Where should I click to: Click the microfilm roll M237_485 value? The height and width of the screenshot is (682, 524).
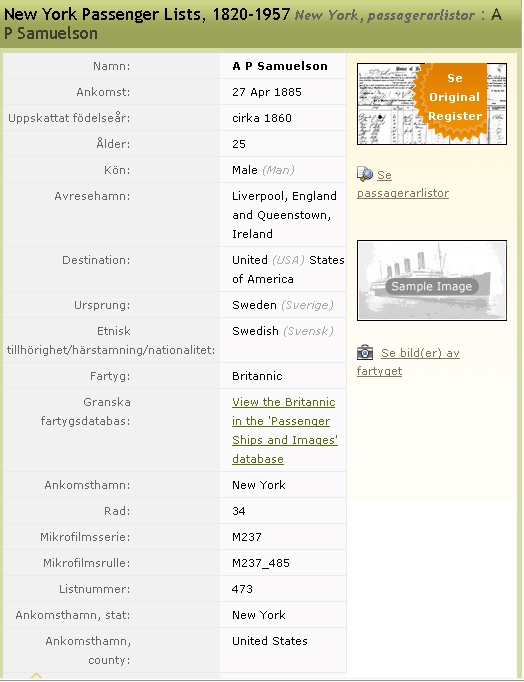260,563
